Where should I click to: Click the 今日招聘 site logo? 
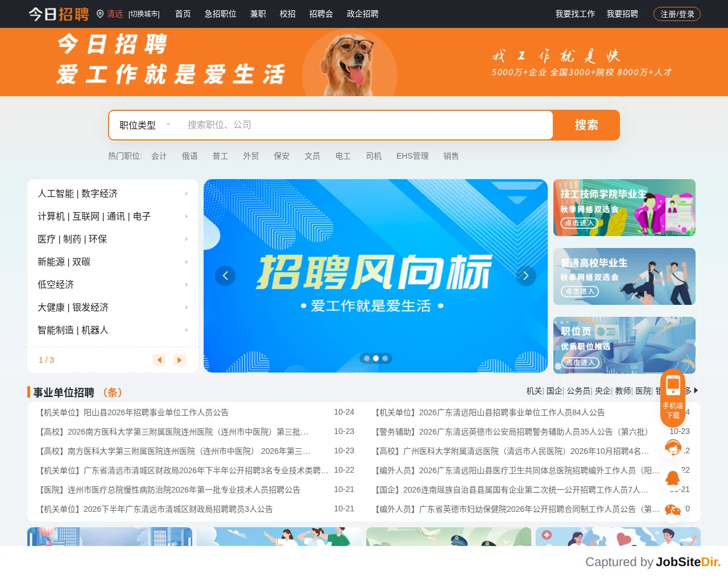click(59, 14)
